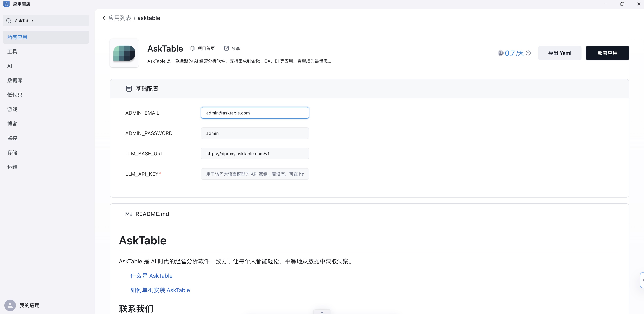The width and height of the screenshot is (644, 314).
Task: Expand the bottom collapse arrow handle
Action: coord(322,312)
